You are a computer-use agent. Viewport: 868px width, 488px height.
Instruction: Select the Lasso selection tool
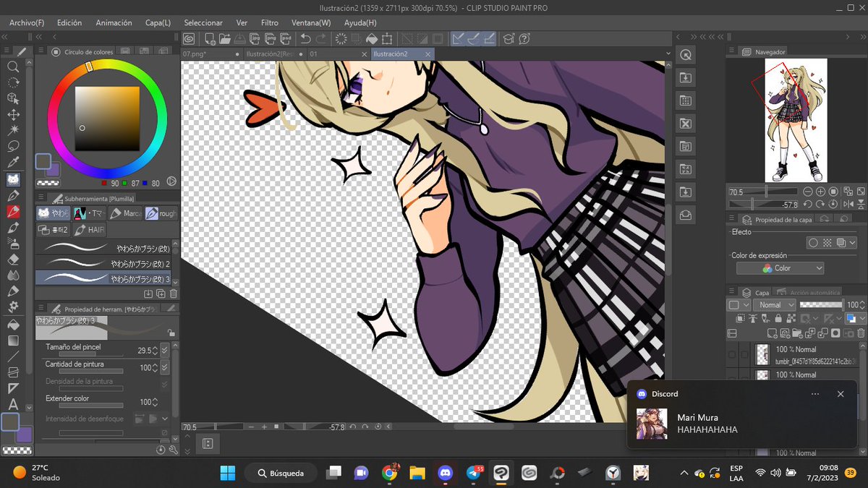coord(13,146)
